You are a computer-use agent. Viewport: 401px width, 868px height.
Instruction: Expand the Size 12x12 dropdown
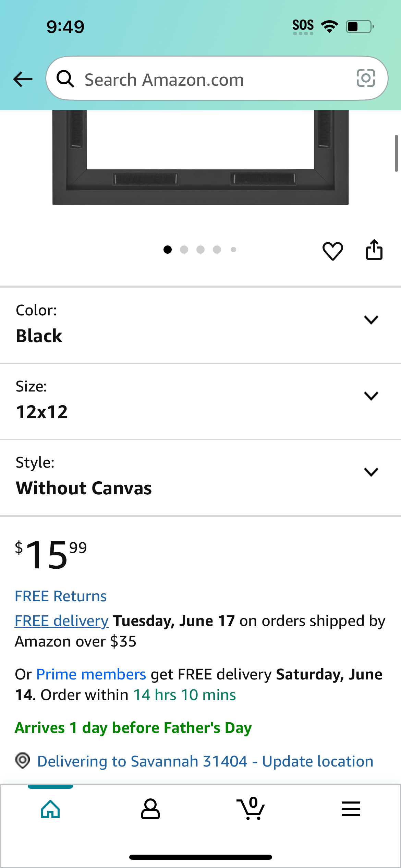[200, 401]
